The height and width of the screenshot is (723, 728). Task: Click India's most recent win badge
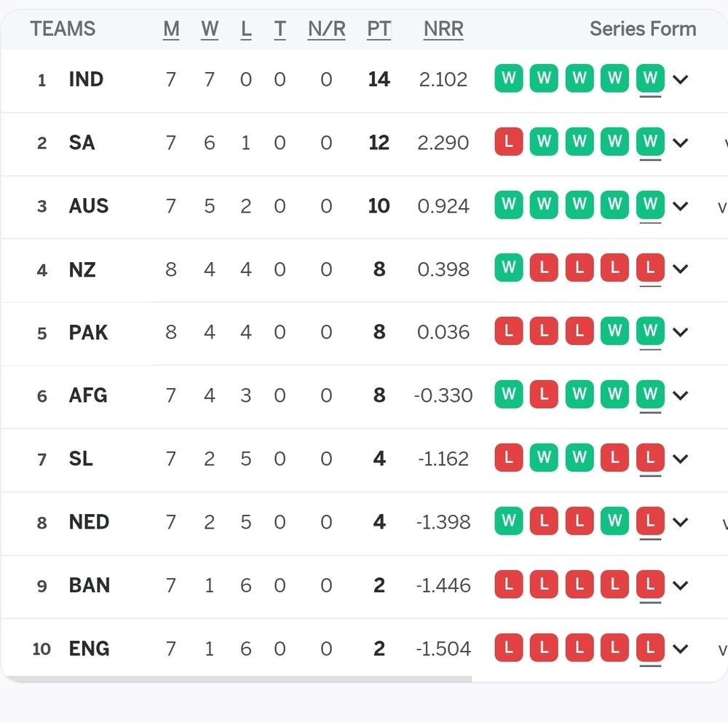pos(650,79)
